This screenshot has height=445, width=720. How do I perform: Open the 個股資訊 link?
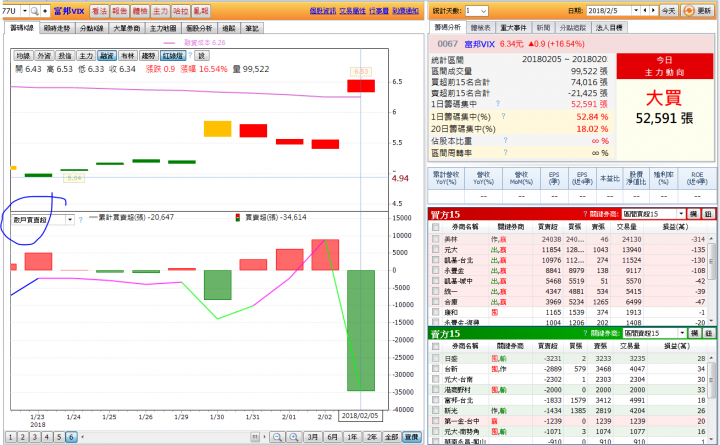[x=322, y=11]
